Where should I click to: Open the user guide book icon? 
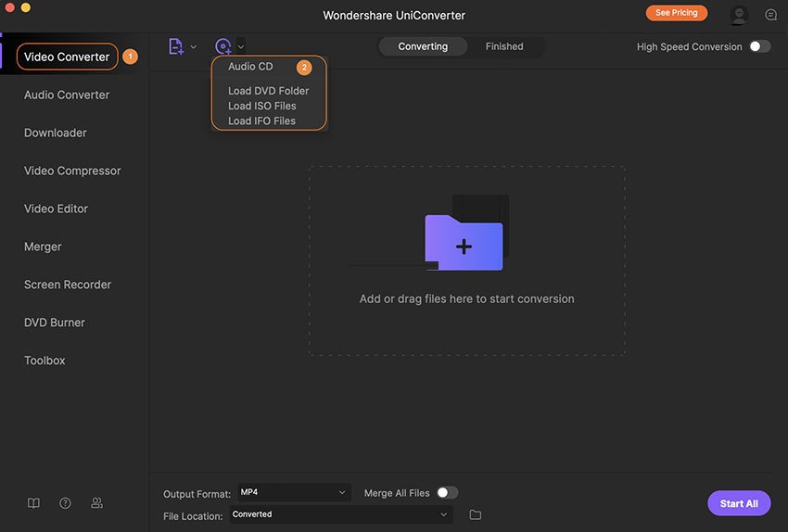click(x=33, y=503)
